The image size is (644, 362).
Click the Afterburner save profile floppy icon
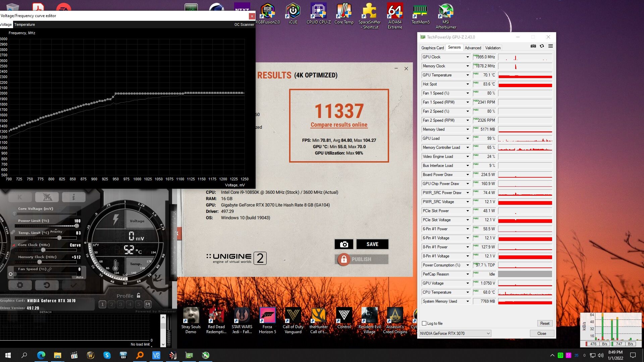(148, 304)
